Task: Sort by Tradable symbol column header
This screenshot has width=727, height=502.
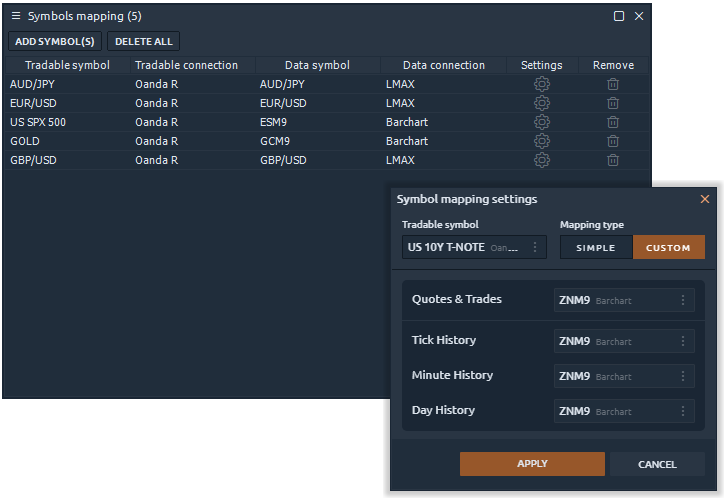Action: pos(67,65)
